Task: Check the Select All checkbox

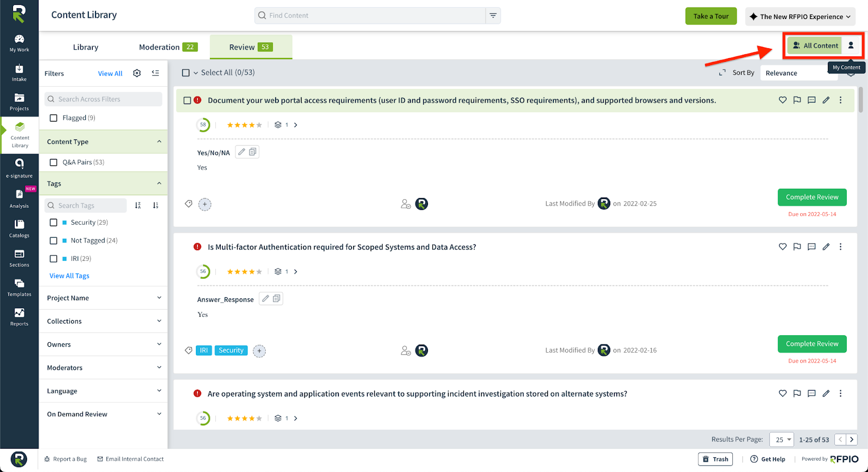Action: [186, 73]
